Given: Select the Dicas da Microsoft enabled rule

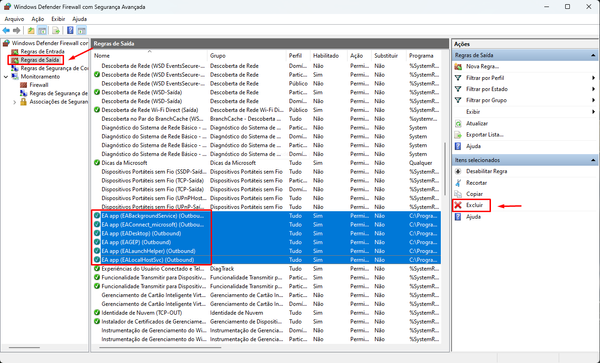Looking at the screenshot, I should (x=266, y=163).
